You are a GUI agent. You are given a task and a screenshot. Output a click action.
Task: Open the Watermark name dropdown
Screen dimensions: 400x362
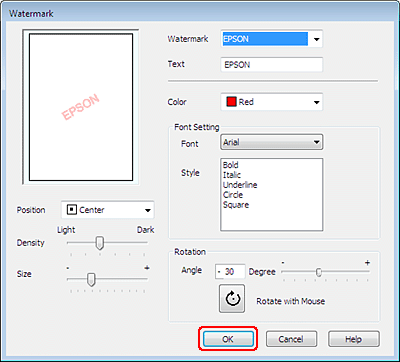click(271, 39)
